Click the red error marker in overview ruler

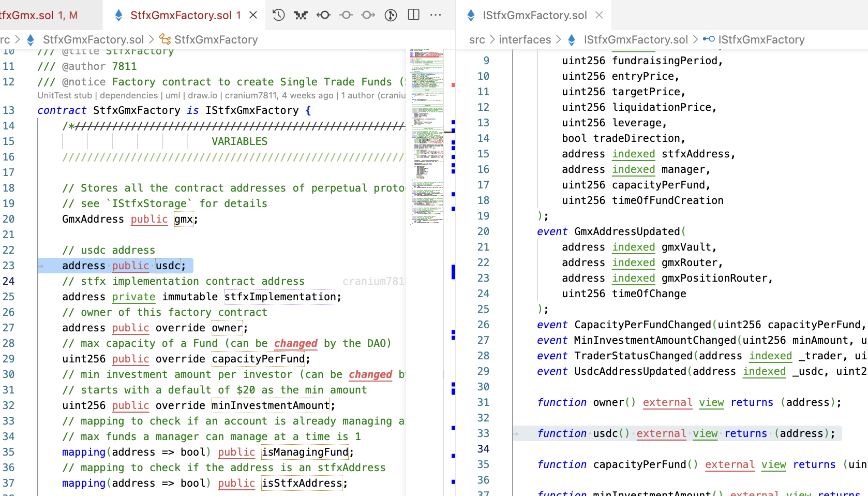[453, 84]
